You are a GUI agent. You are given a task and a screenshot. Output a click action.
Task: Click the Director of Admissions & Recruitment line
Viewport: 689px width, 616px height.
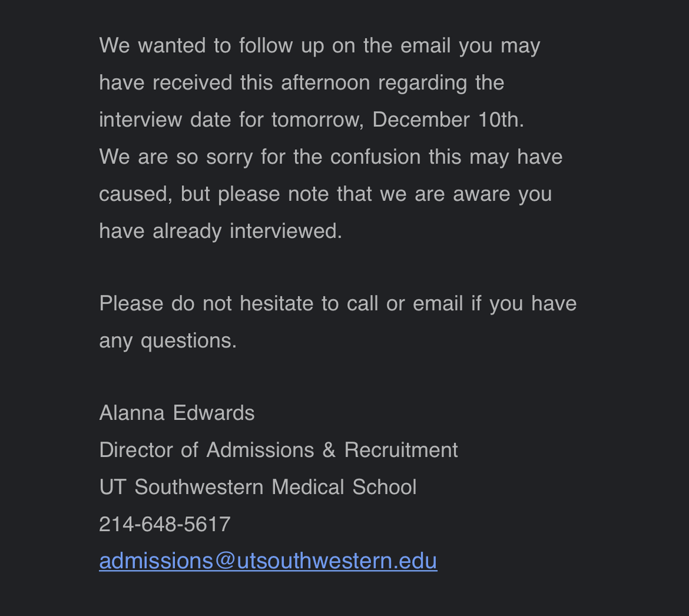(x=278, y=450)
